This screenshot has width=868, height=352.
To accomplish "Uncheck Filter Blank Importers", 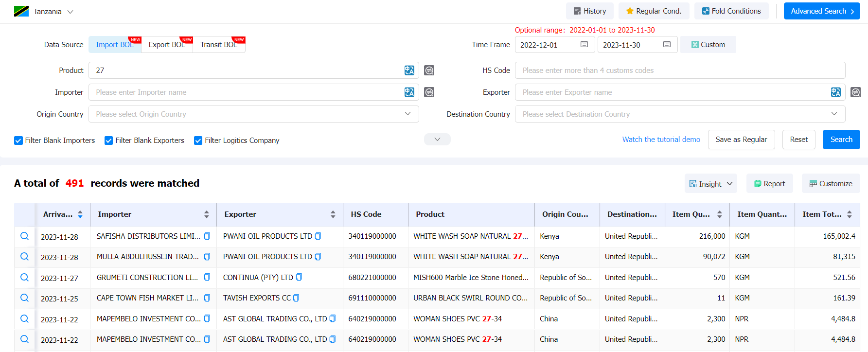I will (x=18, y=141).
